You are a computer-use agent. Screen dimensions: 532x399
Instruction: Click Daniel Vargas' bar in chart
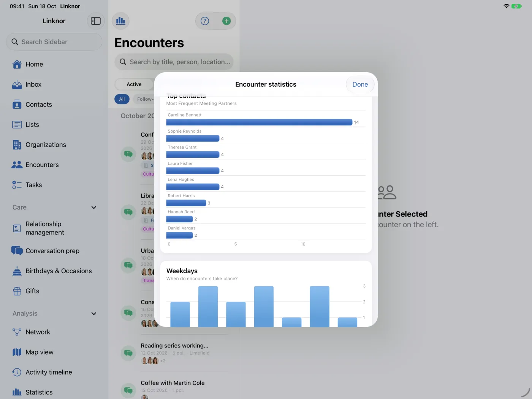pyautogui.click(x=179, y=235)
